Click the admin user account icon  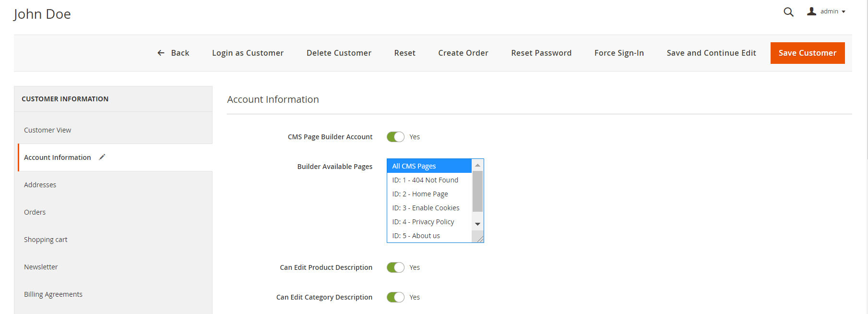[811, 12]
